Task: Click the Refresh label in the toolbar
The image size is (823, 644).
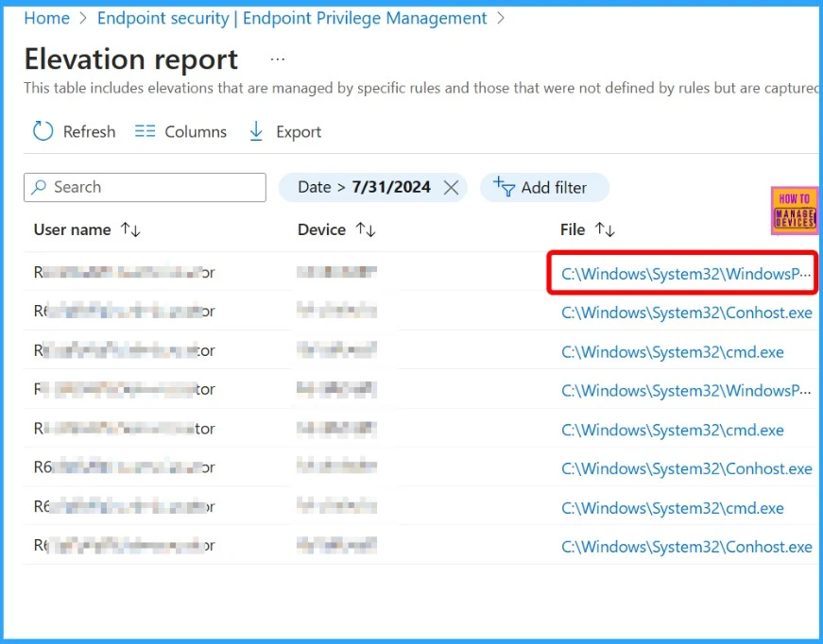Action: tap(89, 131)
